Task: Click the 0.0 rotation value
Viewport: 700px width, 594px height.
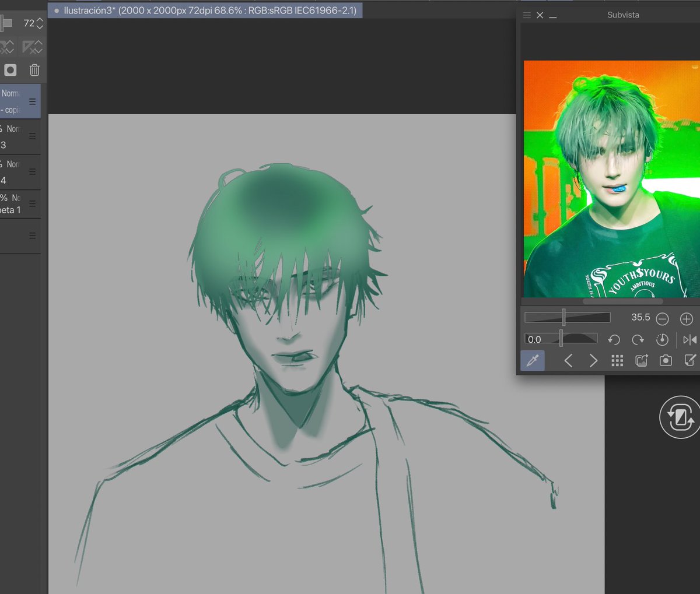Action: click(534, 339)
